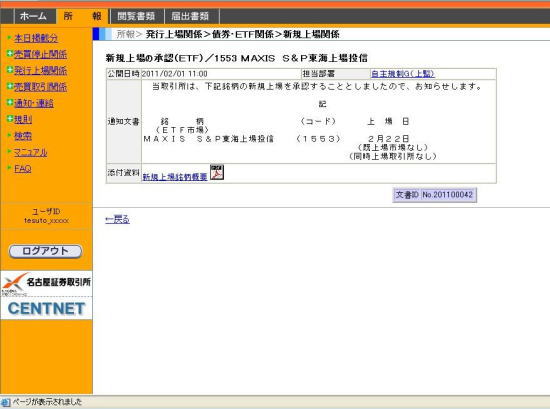Click the listing code (1553) text

tap(318, 139)
